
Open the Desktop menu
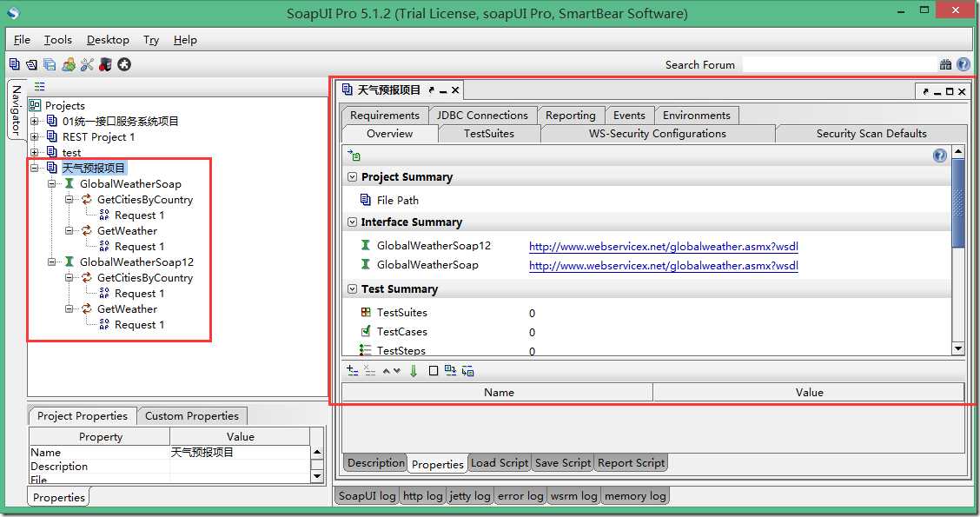click(108, 39)
